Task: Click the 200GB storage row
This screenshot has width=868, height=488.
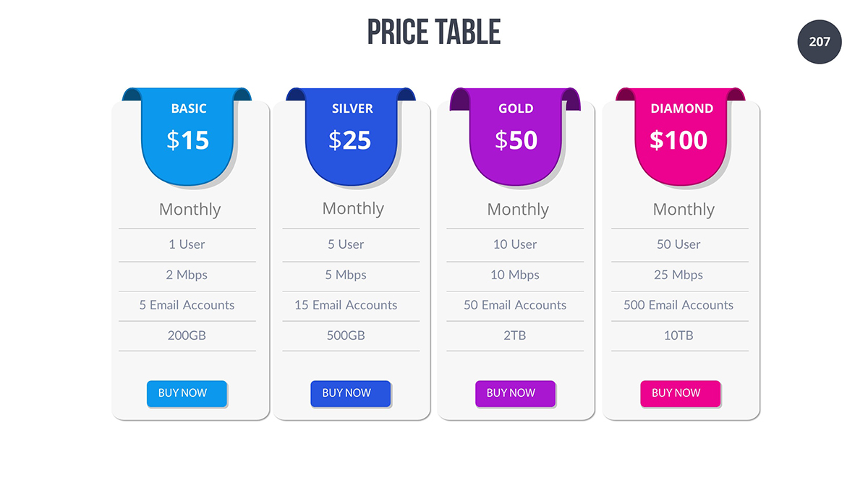Action: (187, 335)
